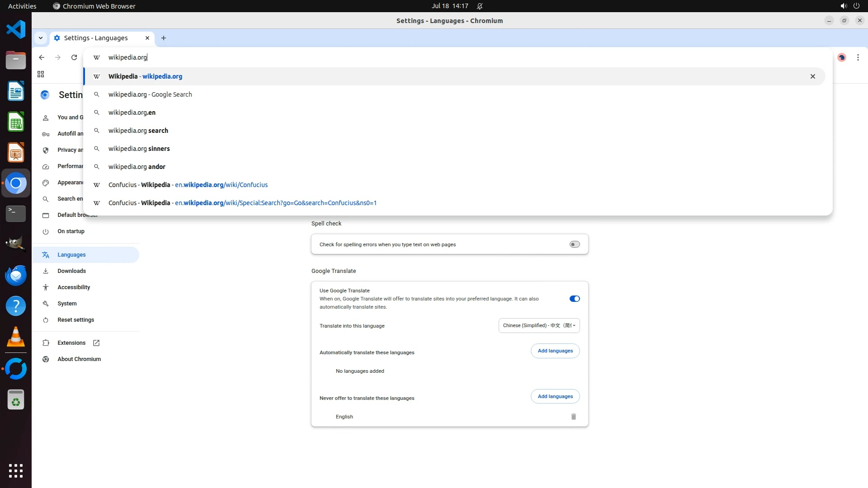
Task: Disable the Use Google Translate switch
Action: pyautogui.click(x=574, y=299)
